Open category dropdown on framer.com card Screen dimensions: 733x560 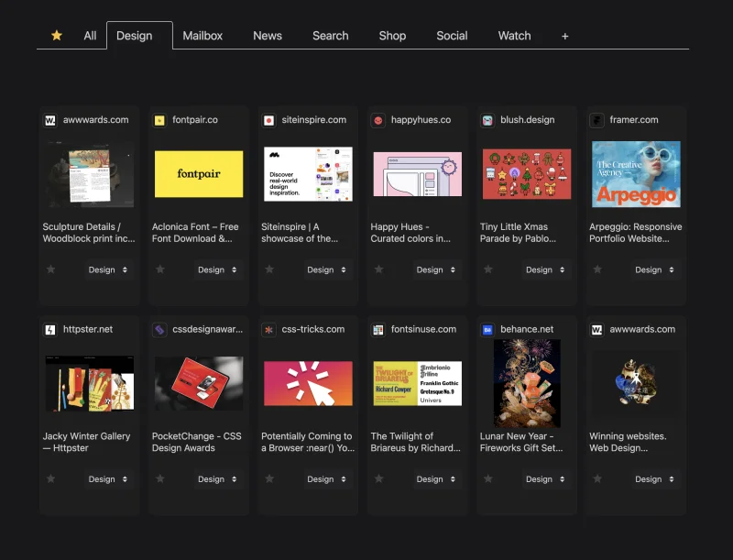(x=656, y=269)
